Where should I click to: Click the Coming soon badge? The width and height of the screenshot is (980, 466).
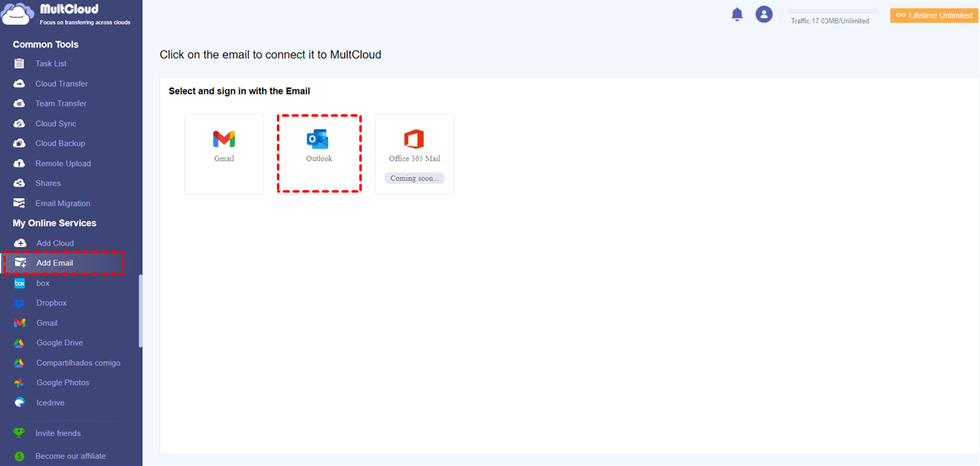click(x=415, y=178)
